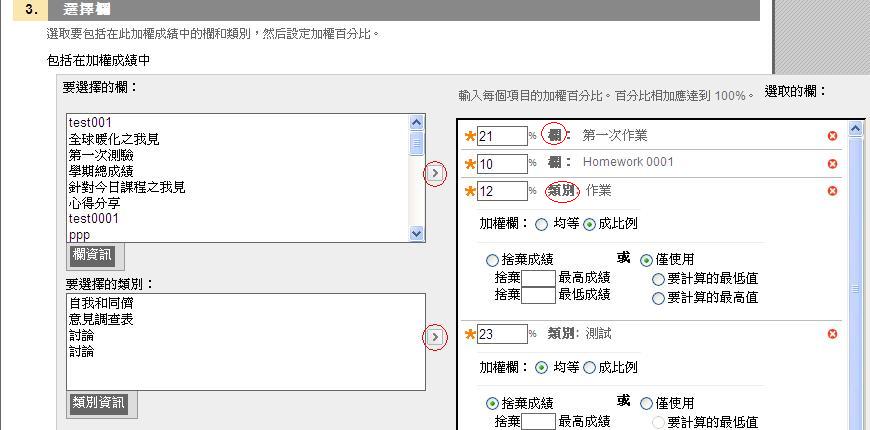Image resolution: width=870 pixels, height=430 pixels.
Task: Click 捨棄 最高成績 field under 作業
Action: point(538,278)
